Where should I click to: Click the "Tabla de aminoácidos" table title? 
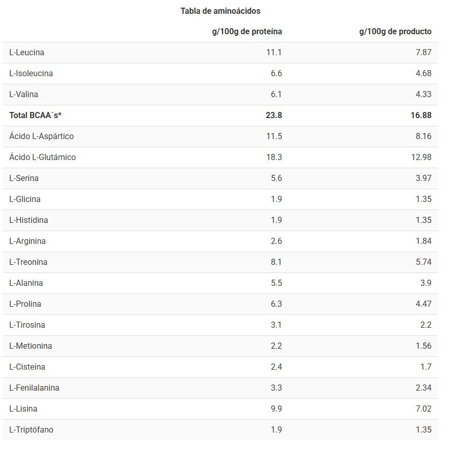pyautogui.click(x=220, y=11)
